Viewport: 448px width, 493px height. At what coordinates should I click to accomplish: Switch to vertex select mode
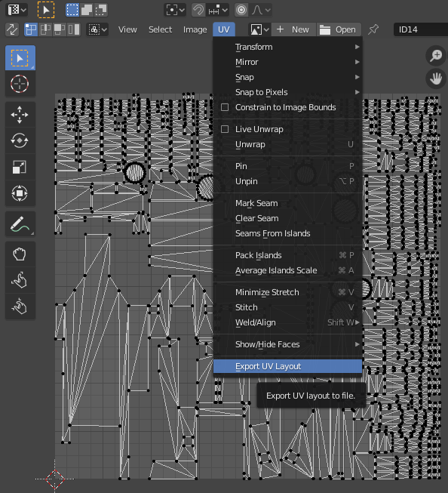[31, 29]
